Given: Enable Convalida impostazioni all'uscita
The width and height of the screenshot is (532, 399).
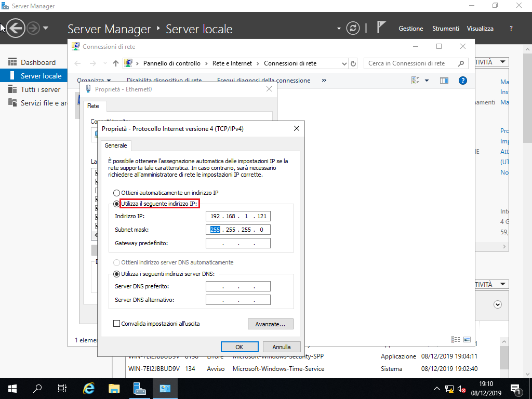Looking at the screenshot, I should tap(116, 323).
